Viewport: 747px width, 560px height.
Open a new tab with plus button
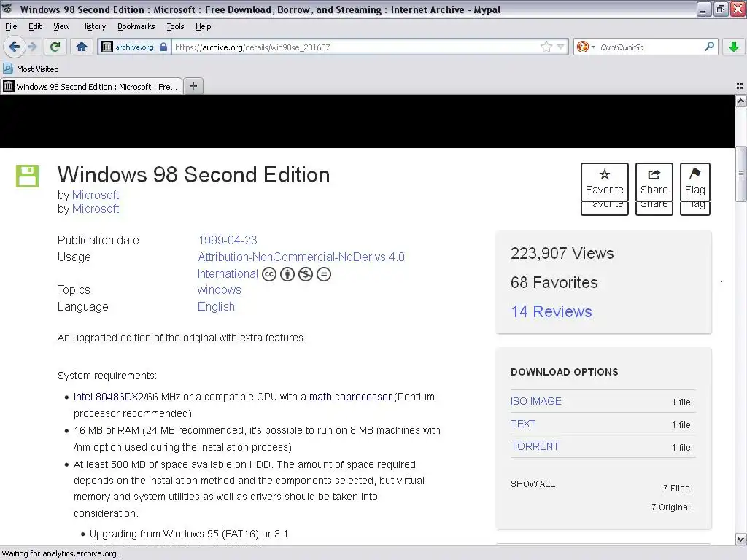[193, 86]
